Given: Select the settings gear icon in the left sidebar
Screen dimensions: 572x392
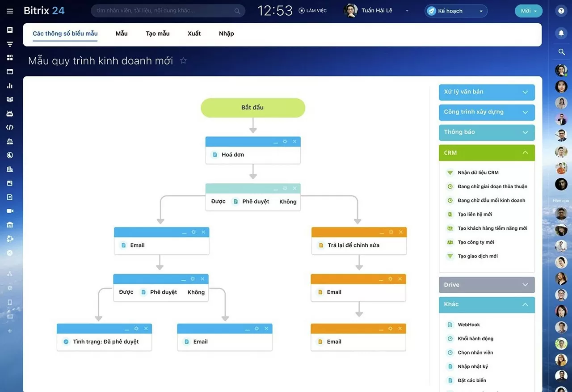Looking at the screenshot, I should pyautogui.click(x=10, y=288).
